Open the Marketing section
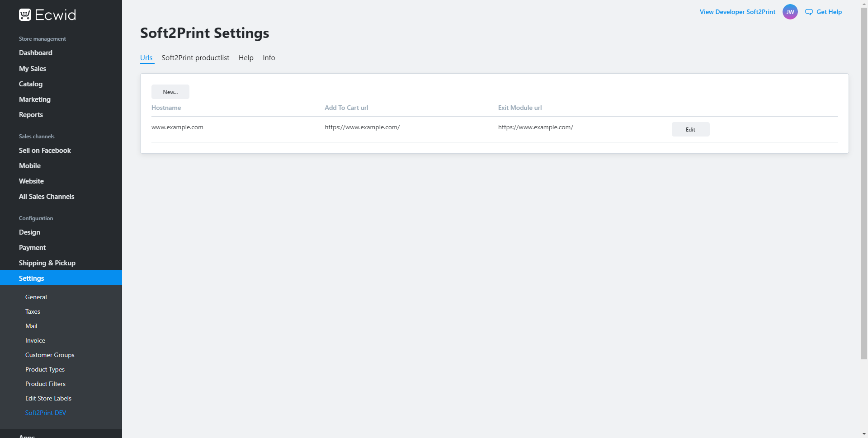Viewport: 868px width, 438px height. pos(35,99)
